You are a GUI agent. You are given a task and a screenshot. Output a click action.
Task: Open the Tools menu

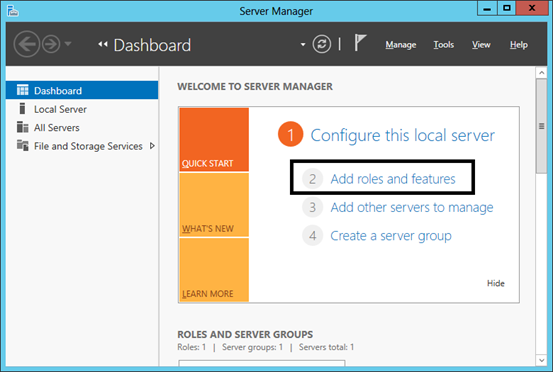[444, 44]
